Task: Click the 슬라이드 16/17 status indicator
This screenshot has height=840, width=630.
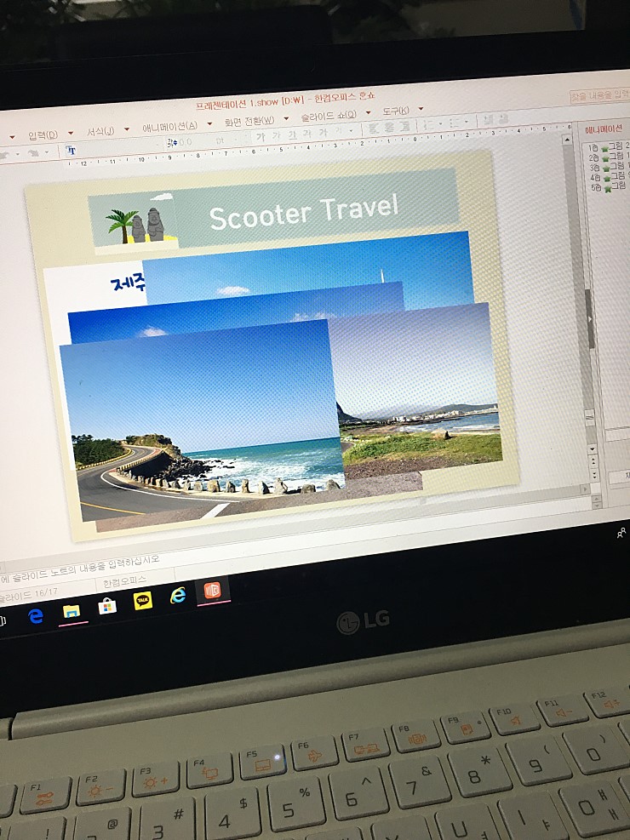Action: pyautogui.click(x=28, y=596)
